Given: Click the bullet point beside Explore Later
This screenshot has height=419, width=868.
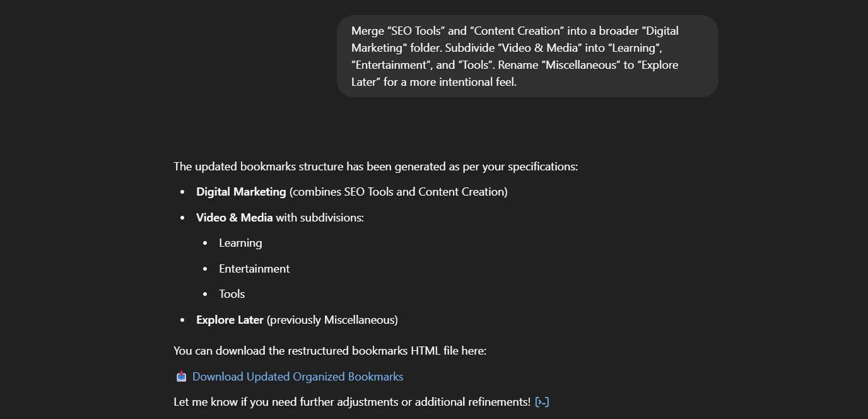Looking at the screenshot, I should (181, 319).
